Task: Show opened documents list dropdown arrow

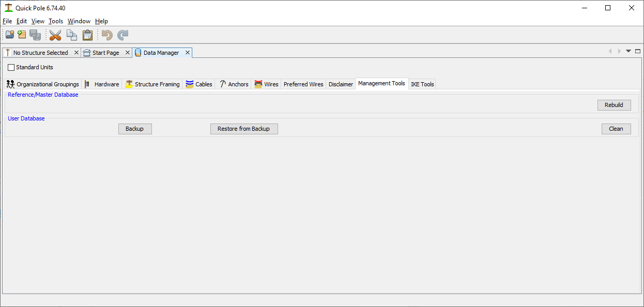Action: coord(628,51)
